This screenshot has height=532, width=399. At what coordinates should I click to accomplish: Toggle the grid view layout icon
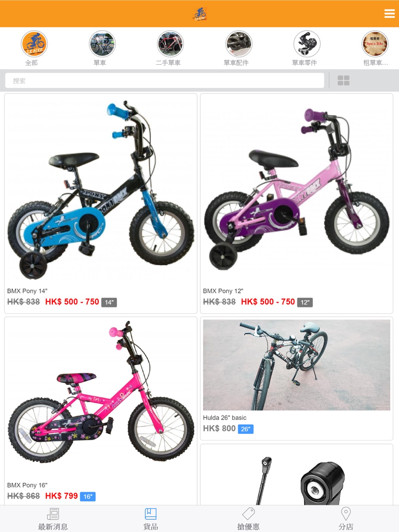344,81
